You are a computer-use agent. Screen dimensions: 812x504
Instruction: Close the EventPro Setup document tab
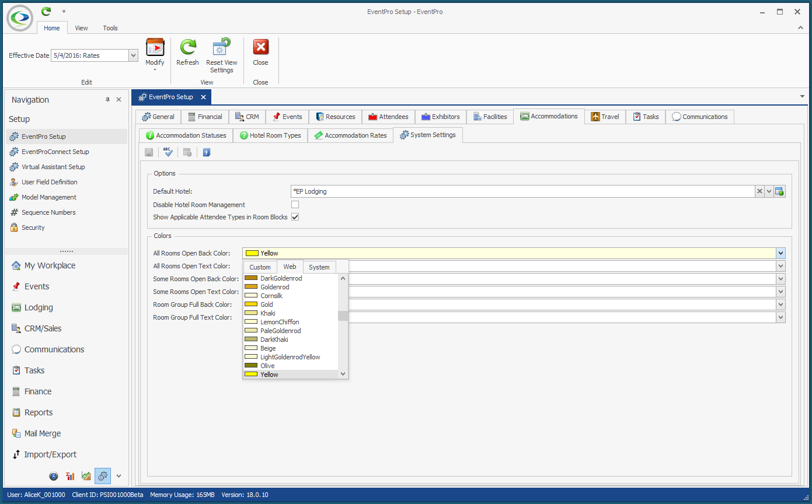point(203,97)
